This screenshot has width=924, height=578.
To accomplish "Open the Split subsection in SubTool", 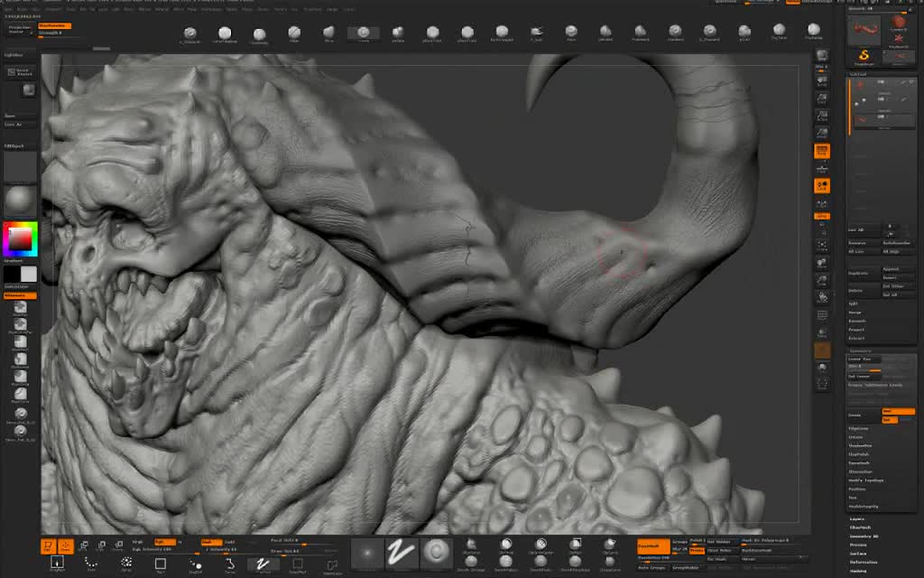I will 853,303.
